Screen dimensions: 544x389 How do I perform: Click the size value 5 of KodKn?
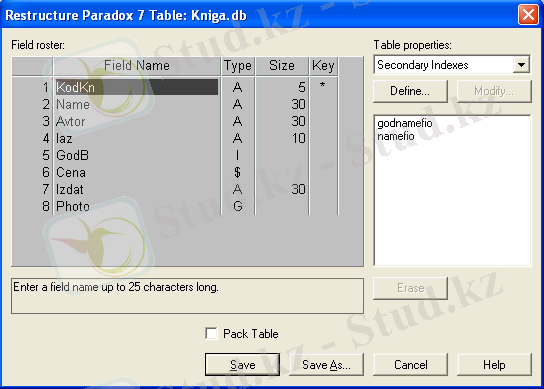pos(301,87)
